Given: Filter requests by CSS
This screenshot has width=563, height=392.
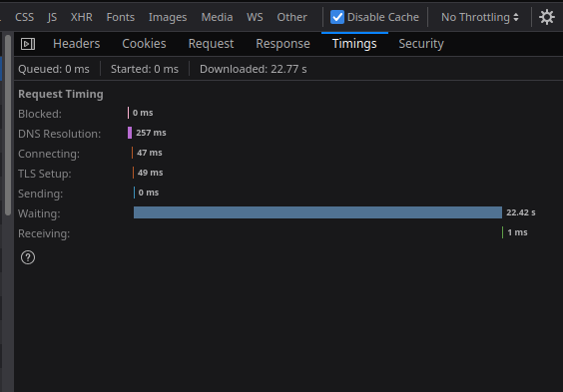Looking at the screenshot, I should [x=24, y=17].
